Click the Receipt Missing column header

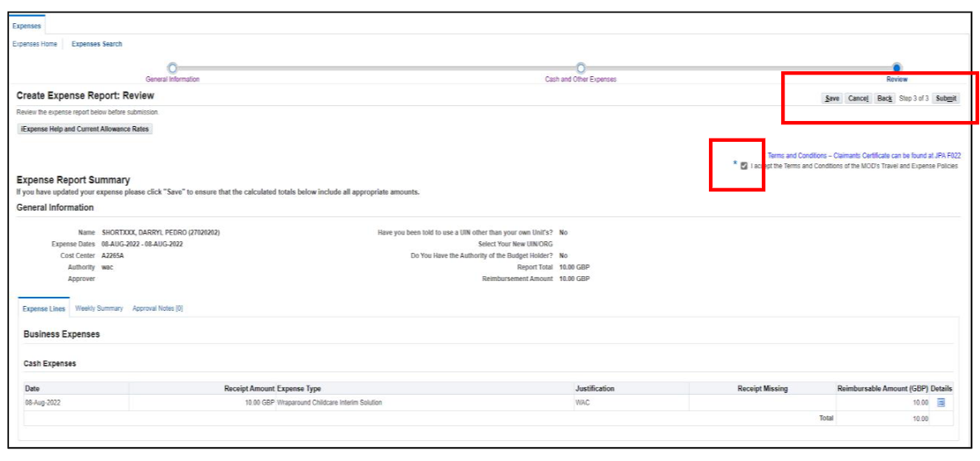pos(763,389)
